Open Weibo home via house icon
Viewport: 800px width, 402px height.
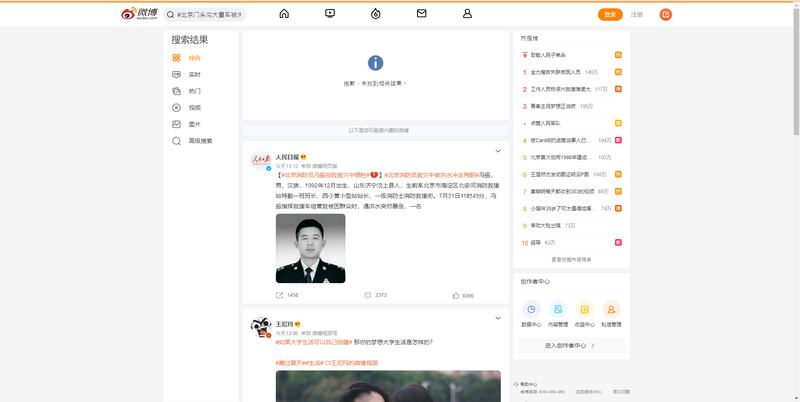click(x=284, y=14)
